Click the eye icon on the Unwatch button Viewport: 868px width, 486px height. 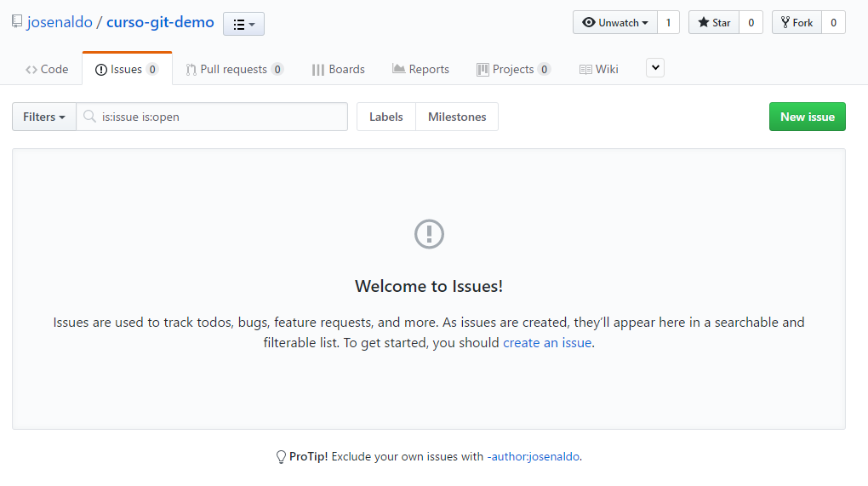click(x=588, y=23)
